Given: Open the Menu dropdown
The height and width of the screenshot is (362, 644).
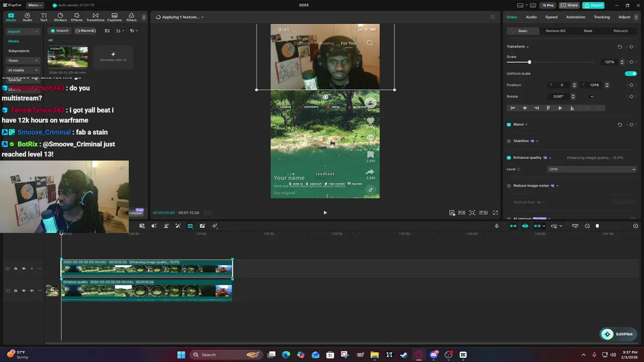Looking at the screenshot, I should coord(35,5).
